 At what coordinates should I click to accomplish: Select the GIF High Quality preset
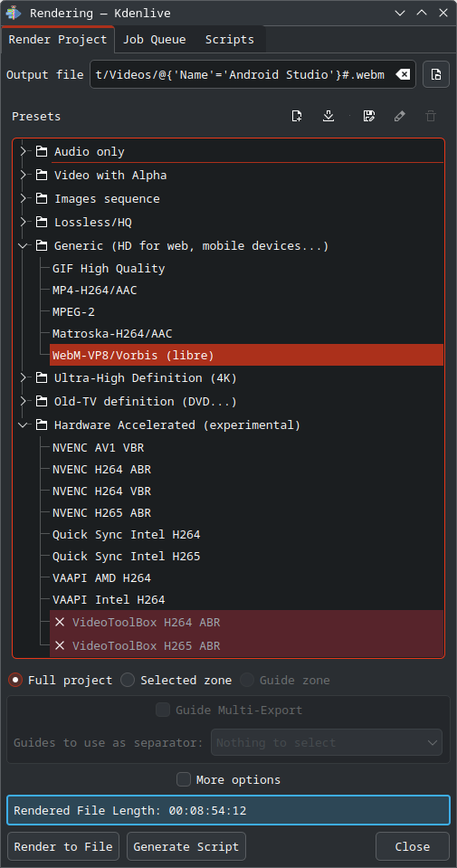pyautogui.click(x=246, y=269)
